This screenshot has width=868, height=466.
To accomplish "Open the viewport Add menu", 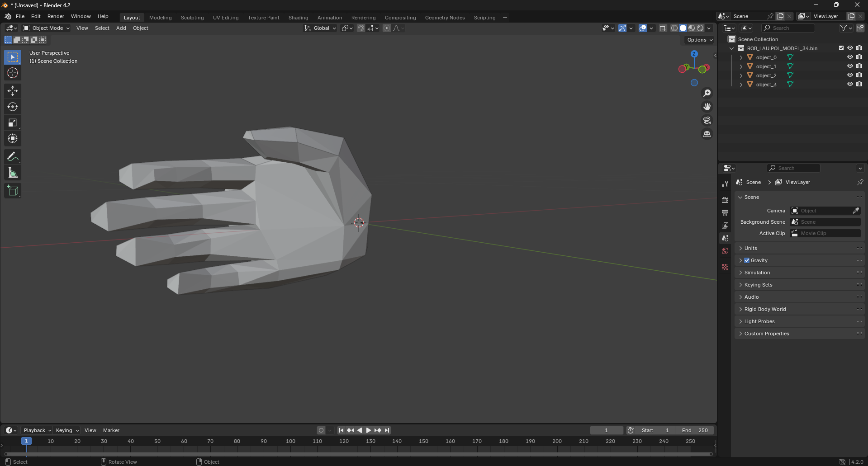I will (121, 28).
